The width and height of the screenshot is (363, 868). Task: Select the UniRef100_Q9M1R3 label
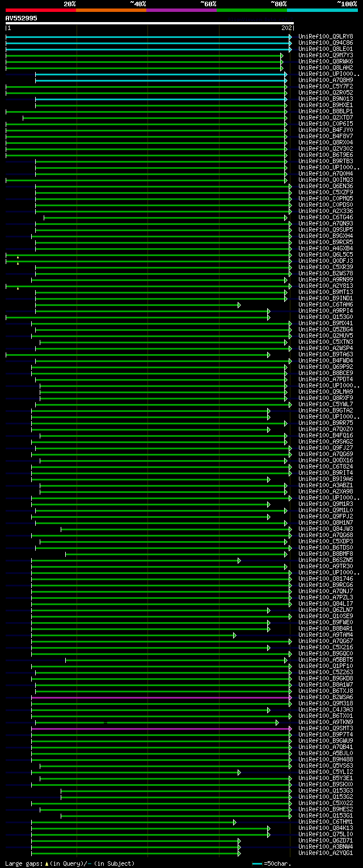click(x=326, y=504)
